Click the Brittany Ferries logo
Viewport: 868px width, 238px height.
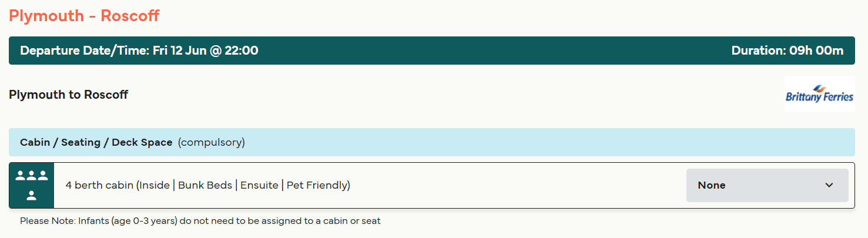819,94
